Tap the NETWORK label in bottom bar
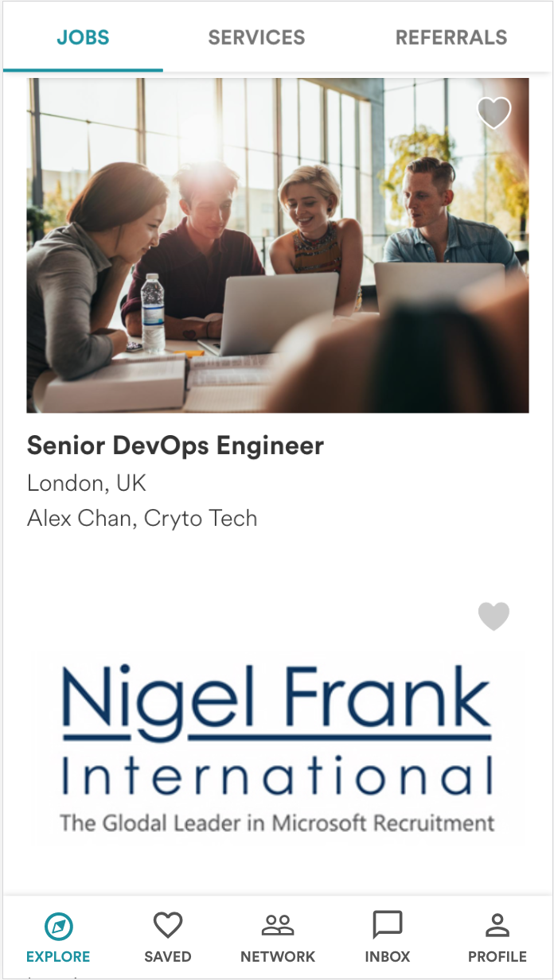Screen dimensions: 554x980 pyautogui.click(x=278, y=957)
